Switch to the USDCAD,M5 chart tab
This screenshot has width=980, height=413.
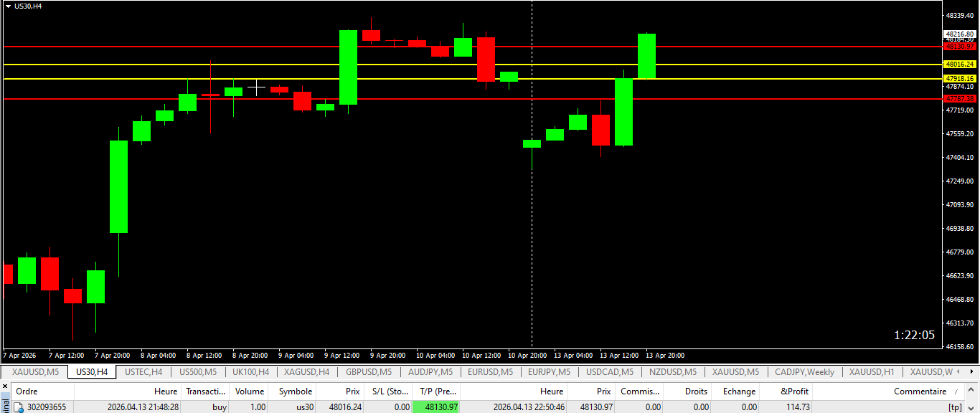click(610, 372)
